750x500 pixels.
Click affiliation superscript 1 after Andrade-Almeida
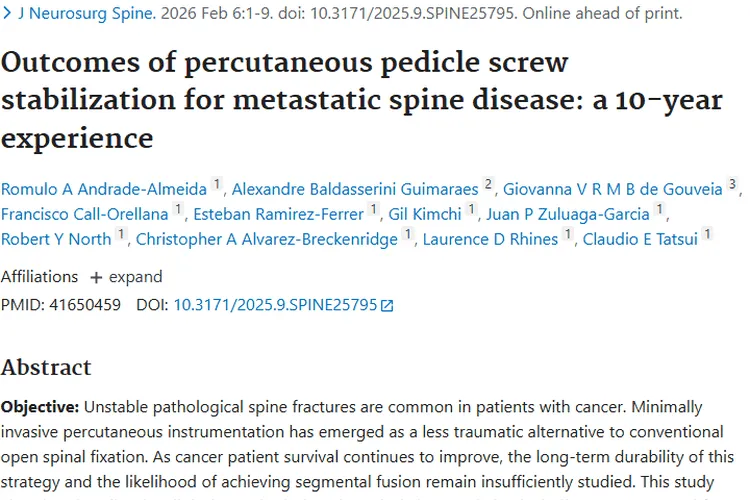216,185
